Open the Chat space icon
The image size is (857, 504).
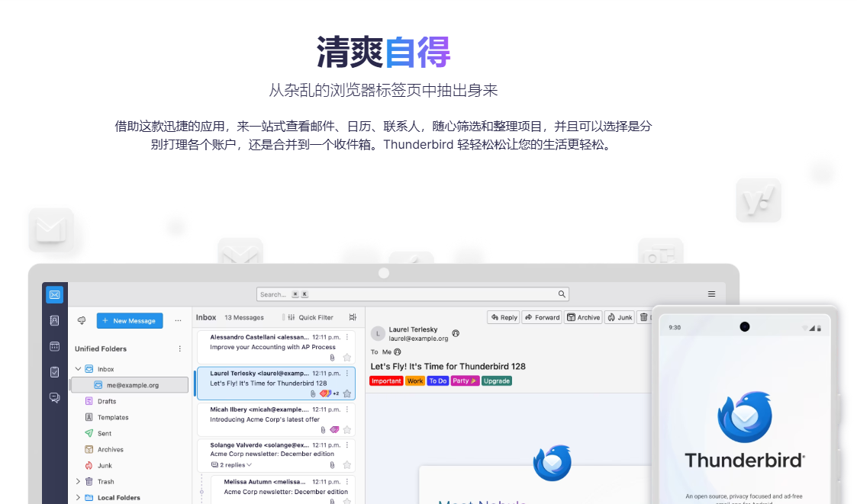[55, 397]
